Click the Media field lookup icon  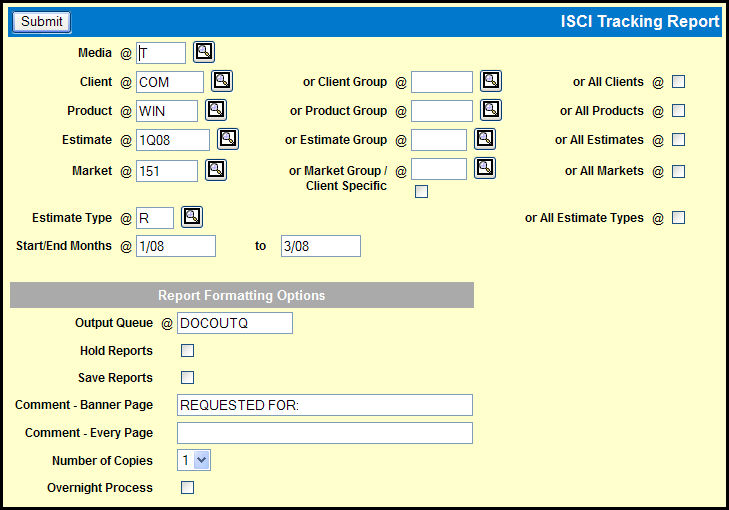[x=204, y=52]
